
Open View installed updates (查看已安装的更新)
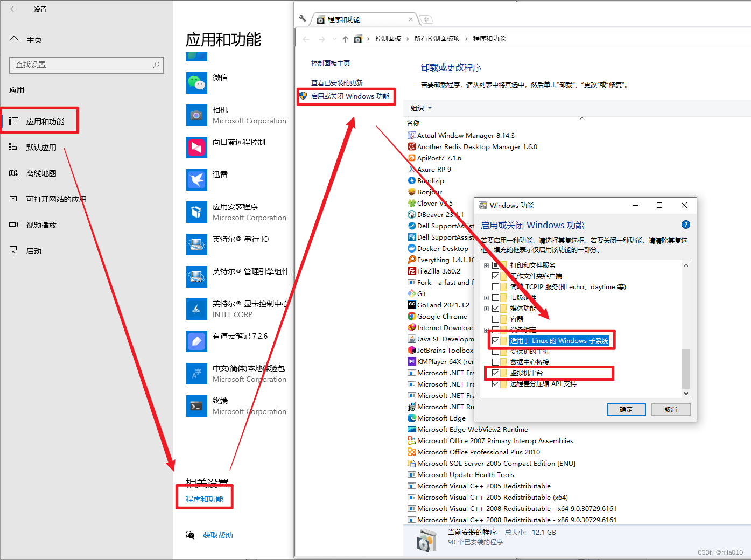tap(337, 82)
